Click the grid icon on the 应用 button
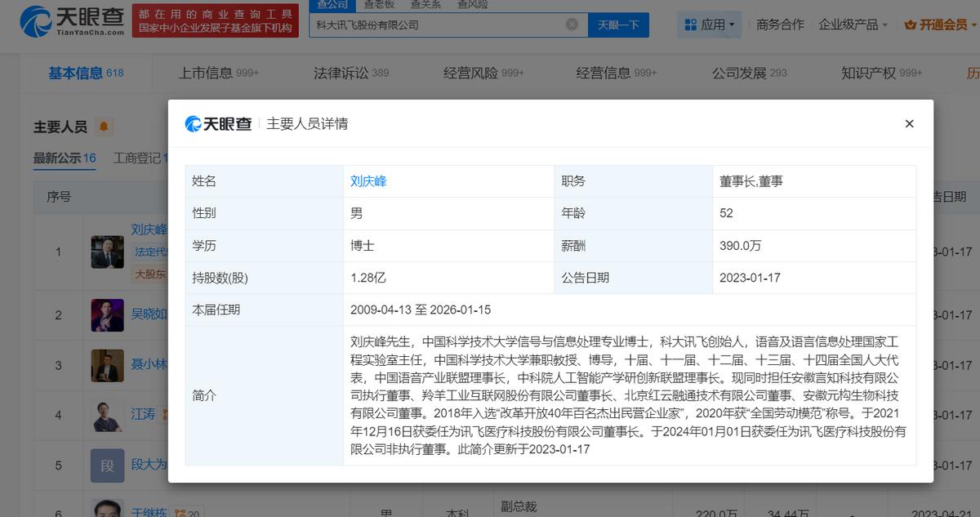 [x=691, y=25]
